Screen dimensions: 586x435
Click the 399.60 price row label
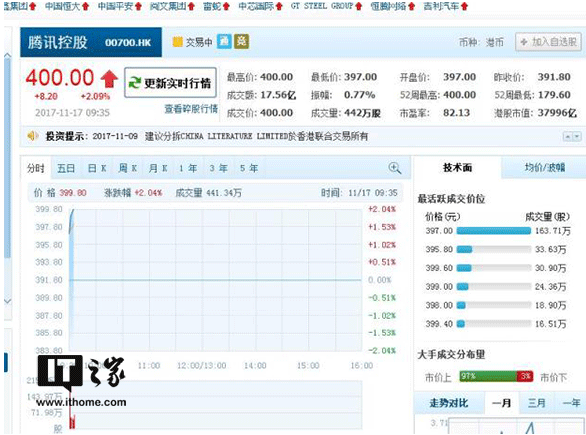tap(439, 268)
